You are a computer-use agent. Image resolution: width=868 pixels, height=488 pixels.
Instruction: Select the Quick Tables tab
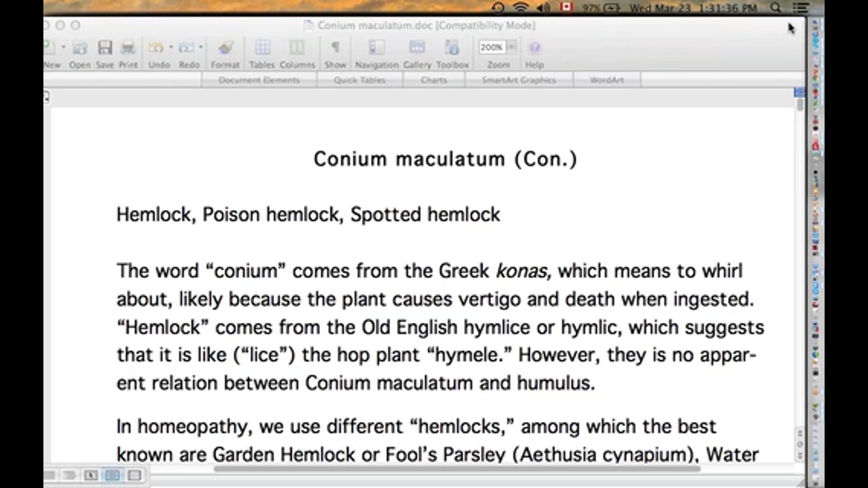pyautogui.click(x=359, y=80)
